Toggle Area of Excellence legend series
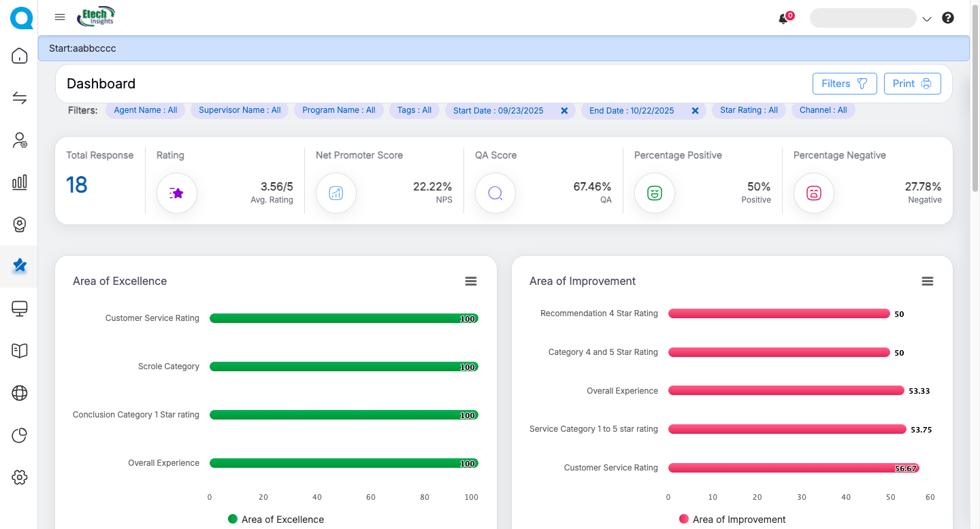The image size is (980, 529). coord(276,519)
